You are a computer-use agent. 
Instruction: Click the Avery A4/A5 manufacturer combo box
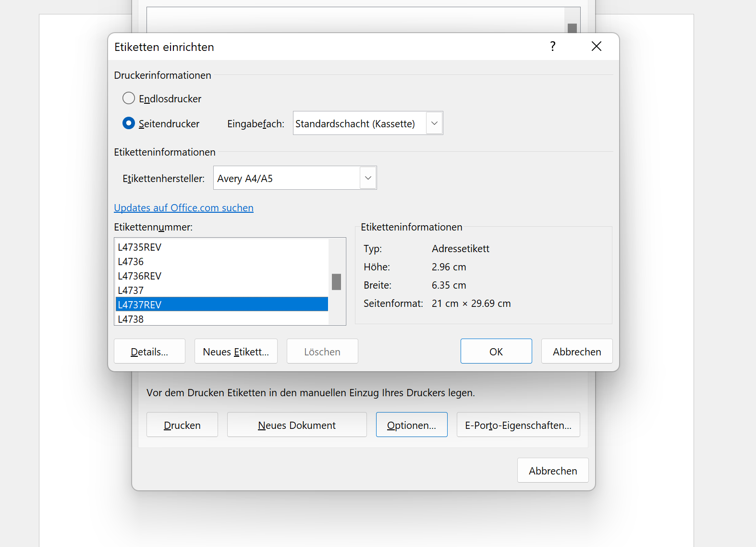(287, 178)
